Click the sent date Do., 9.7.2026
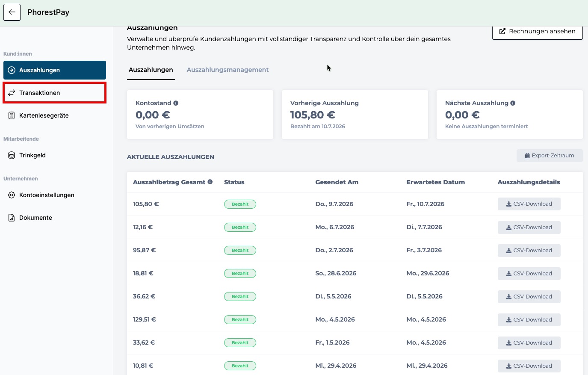588x375 pixels. (334, 204)
